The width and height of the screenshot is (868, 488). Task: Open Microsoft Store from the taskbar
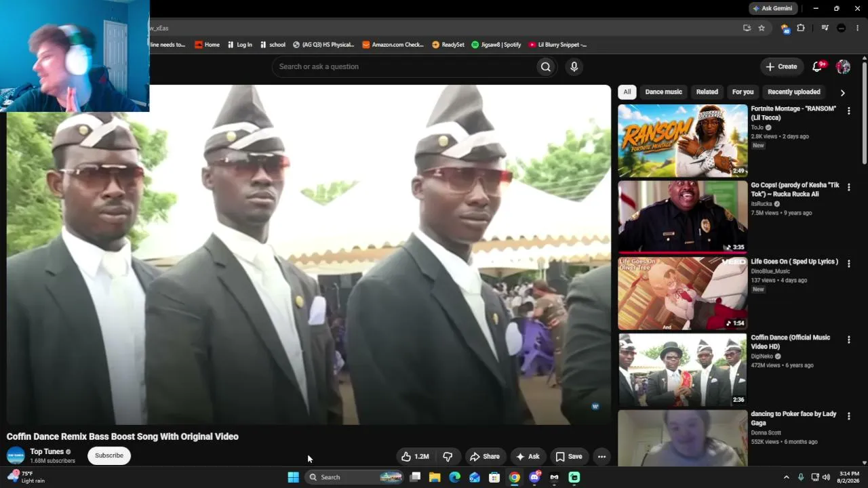[x=494, y=477]
